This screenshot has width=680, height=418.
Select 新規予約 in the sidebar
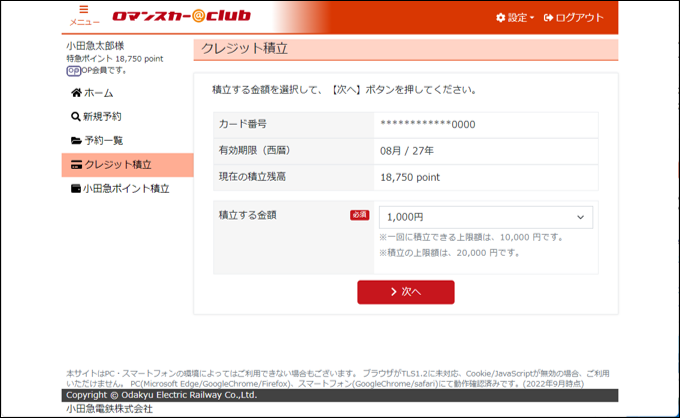click(103, 117)
